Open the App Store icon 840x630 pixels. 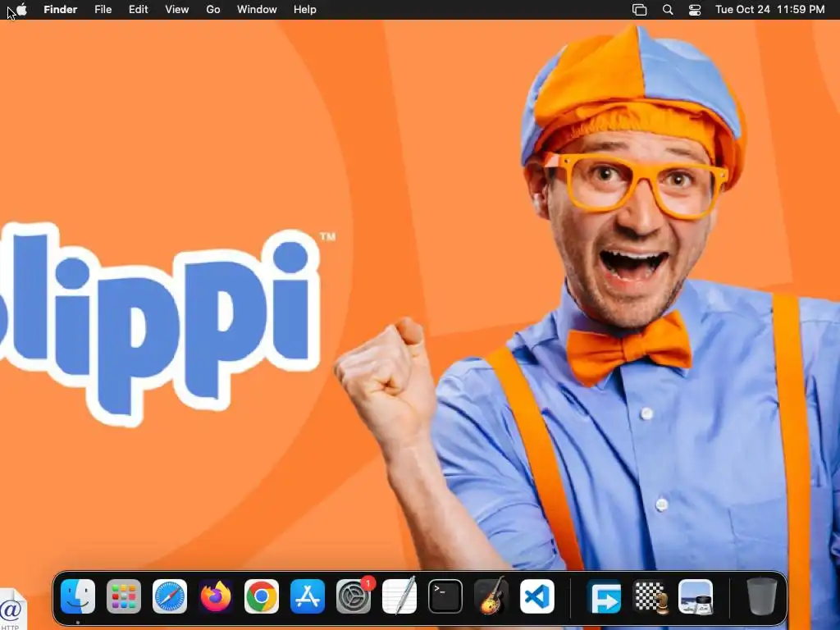pos(308,596)
